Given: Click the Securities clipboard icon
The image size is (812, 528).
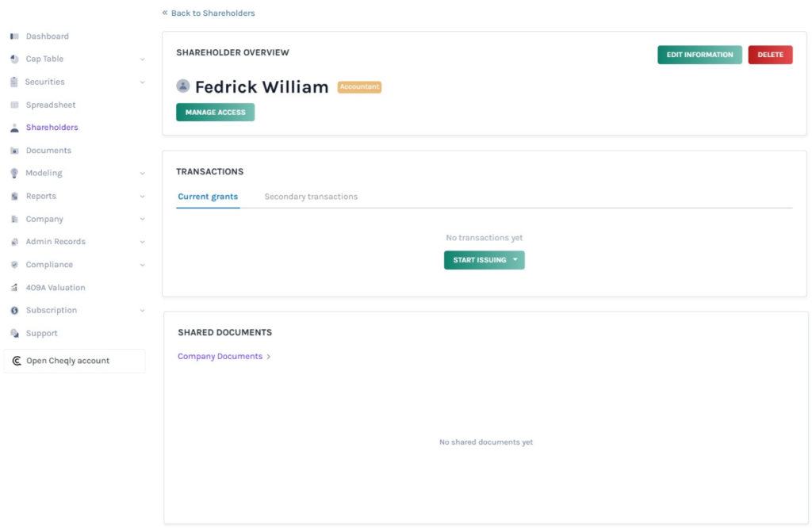Looking at the screenshot, I should pos(14,82).
